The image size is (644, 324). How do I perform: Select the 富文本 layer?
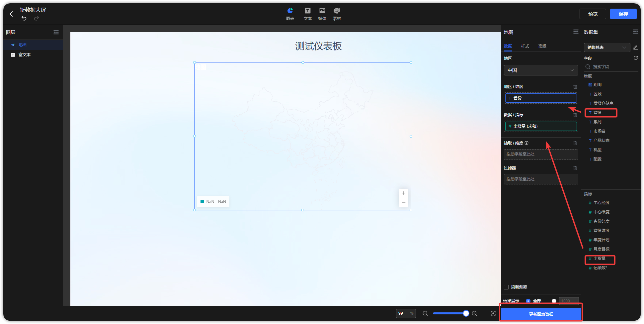coord(33,55)
